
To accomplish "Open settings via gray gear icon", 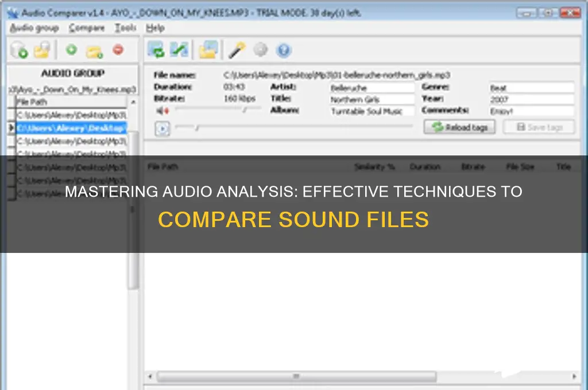I will (261, 49).
